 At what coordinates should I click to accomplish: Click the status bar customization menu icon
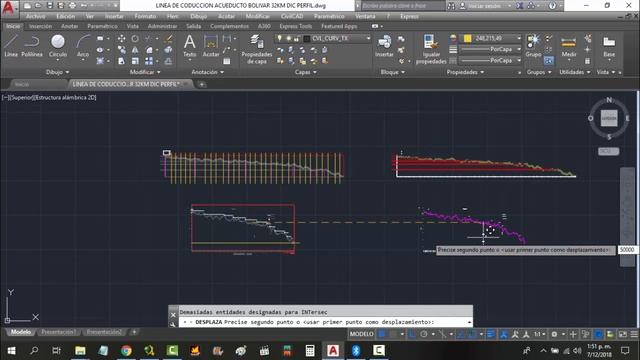click(x=634, y=334)
